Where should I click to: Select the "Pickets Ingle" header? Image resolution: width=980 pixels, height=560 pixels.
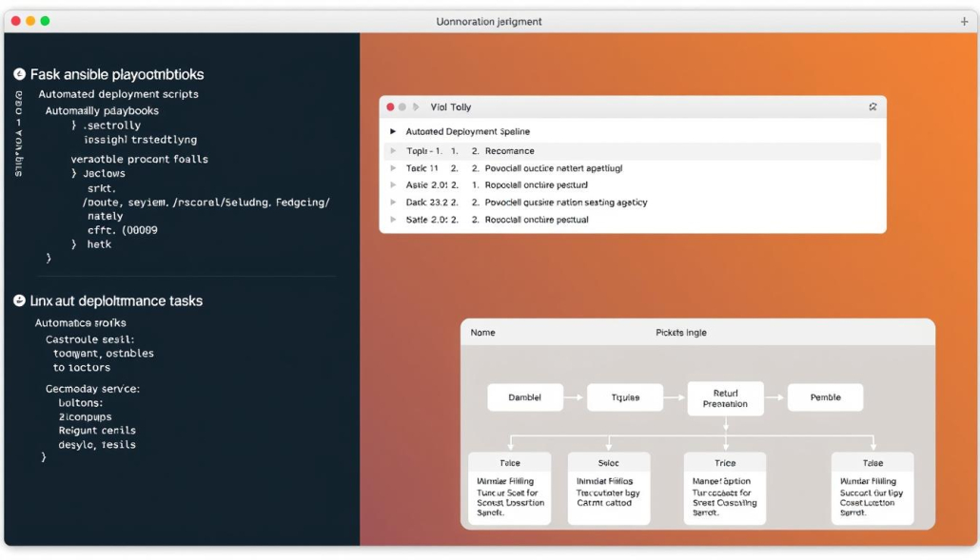[679, 332]
